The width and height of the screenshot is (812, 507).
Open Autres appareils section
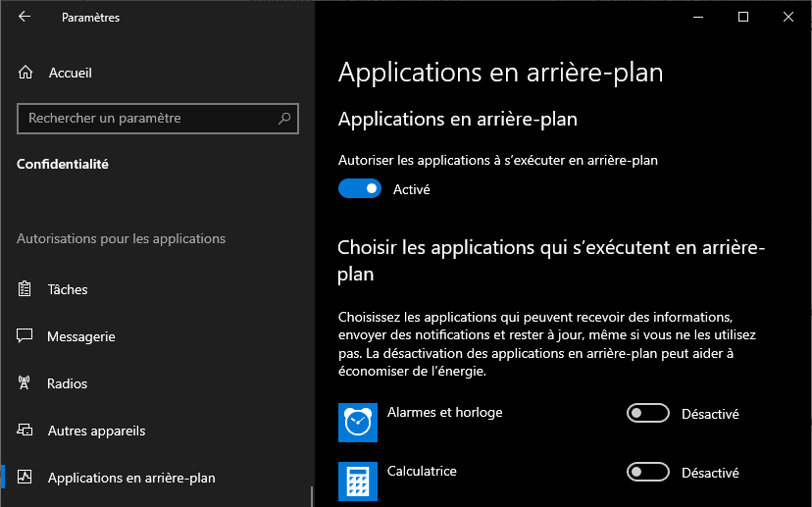point(96,431)
